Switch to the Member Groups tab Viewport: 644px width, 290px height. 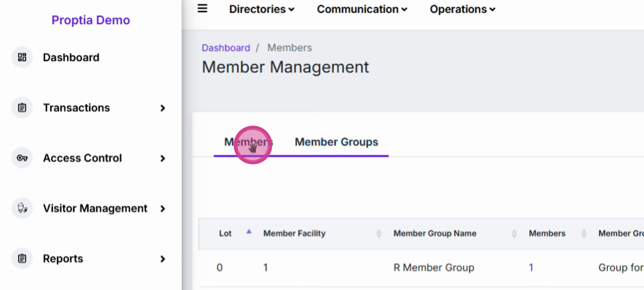pos(336,142)
